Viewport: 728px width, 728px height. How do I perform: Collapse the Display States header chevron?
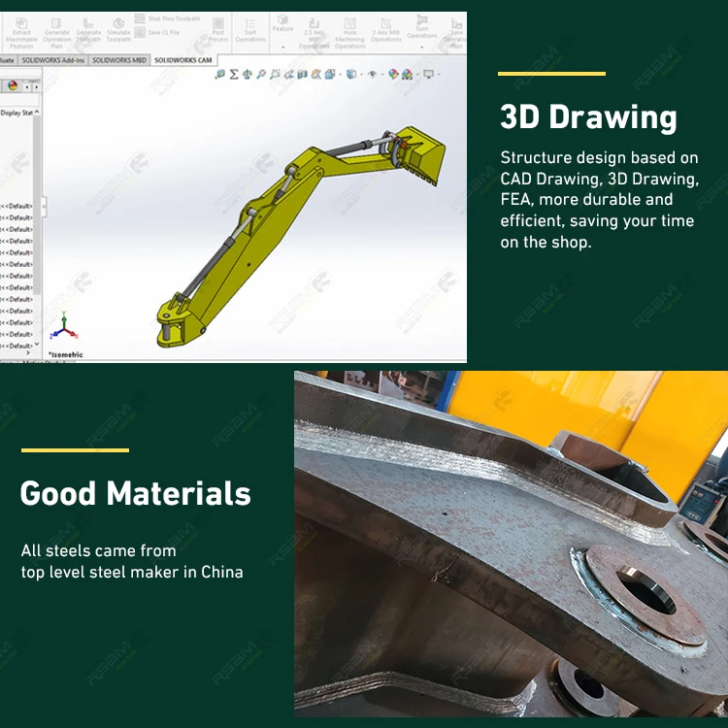37,113
